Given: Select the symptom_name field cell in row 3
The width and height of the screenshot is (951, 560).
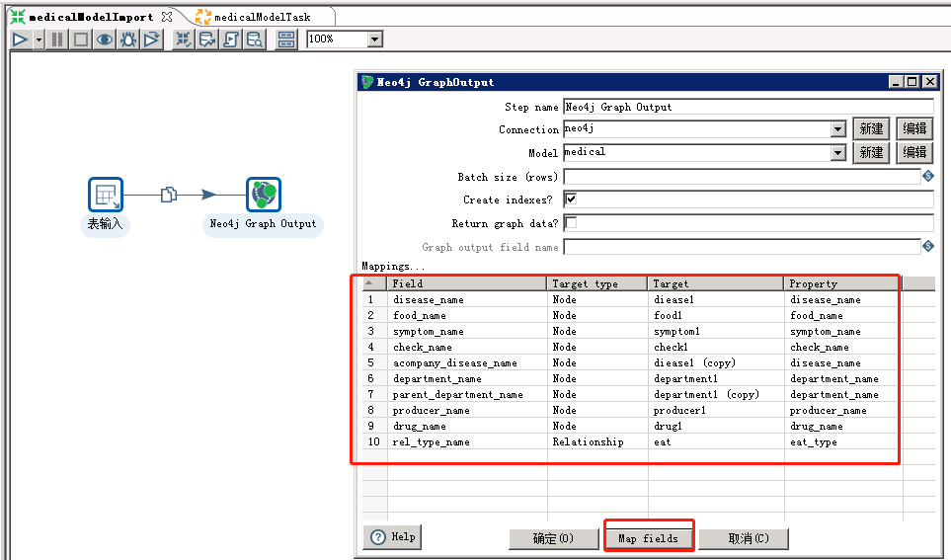Looking at the screenshot, I should [x=467, y=331].
